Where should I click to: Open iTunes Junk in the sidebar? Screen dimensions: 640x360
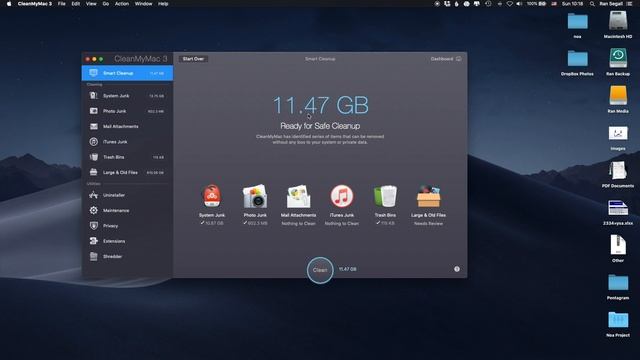pyautogui.click(x=127, y=142)
